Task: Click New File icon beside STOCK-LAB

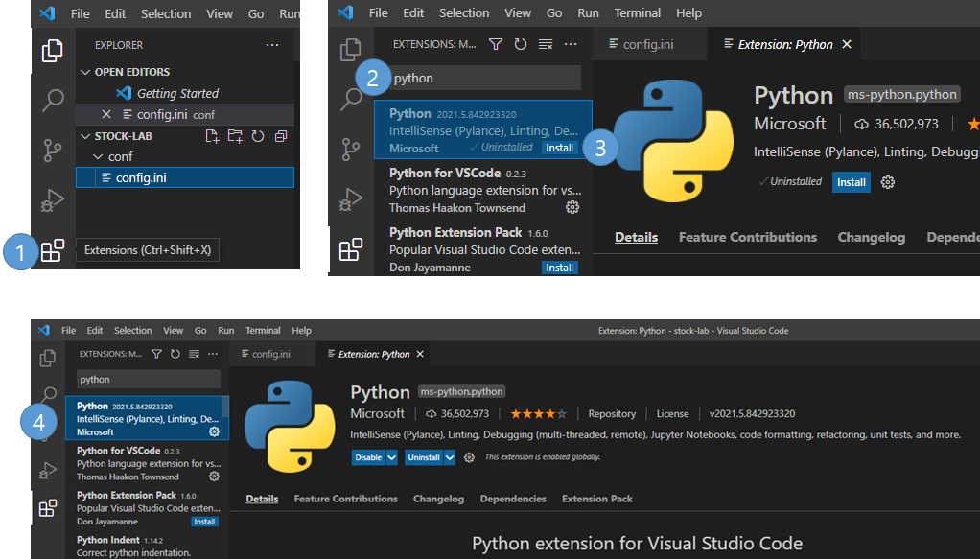Action: (x=212, y=136)
